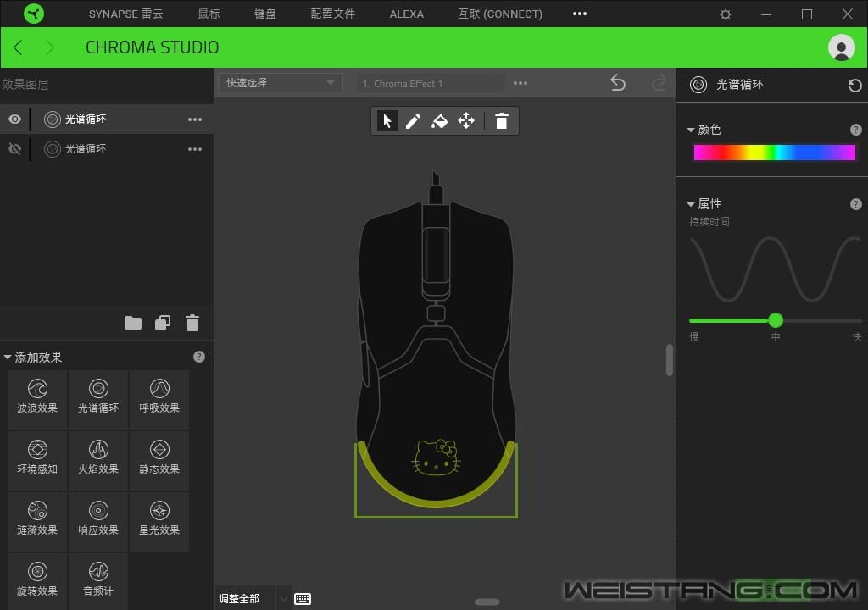The width and height of the screenshot is (868, 610).
Task: Choose the selection pointer tool
Action: coord(387,120)
